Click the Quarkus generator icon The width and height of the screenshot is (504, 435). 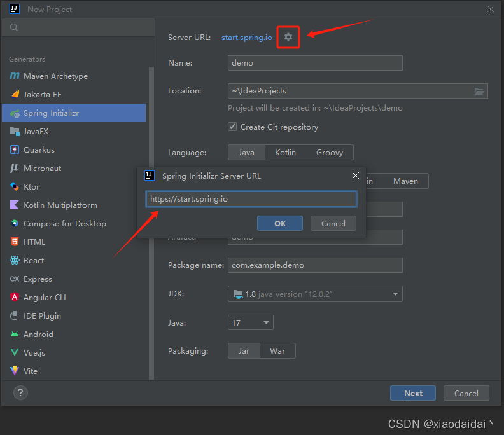pos(15,149)
